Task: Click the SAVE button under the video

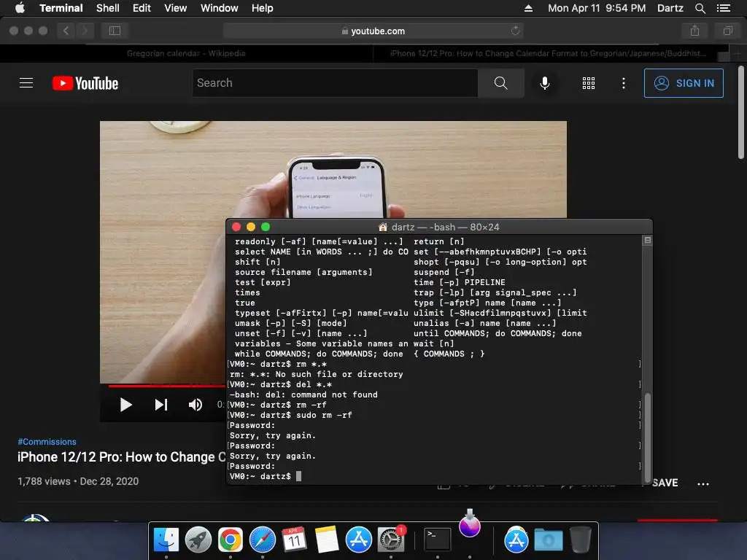Action: tap(665, 483)
